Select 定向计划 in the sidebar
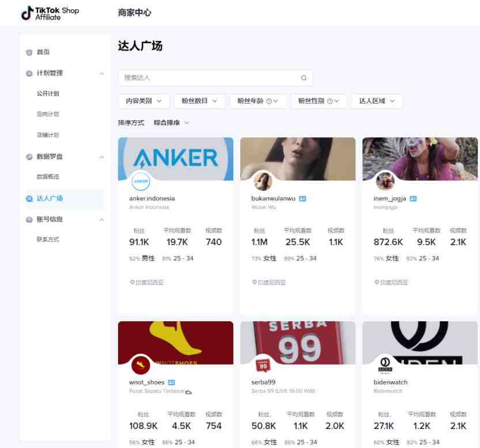The image size is (480, 448). [48, 114]
